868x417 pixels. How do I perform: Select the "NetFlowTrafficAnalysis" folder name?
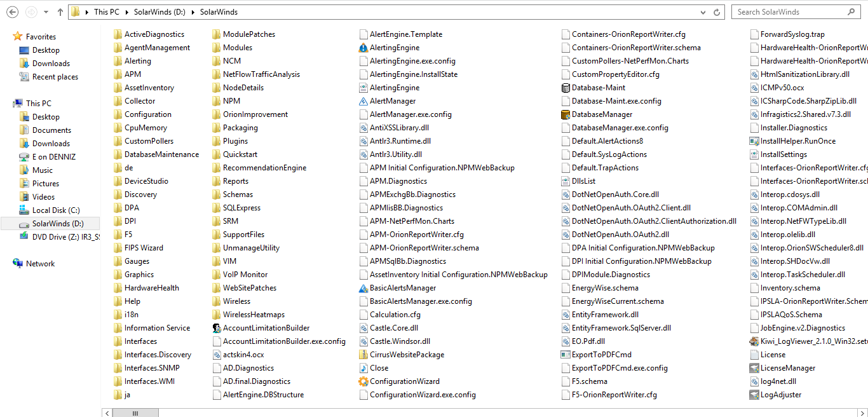point(261,74)
